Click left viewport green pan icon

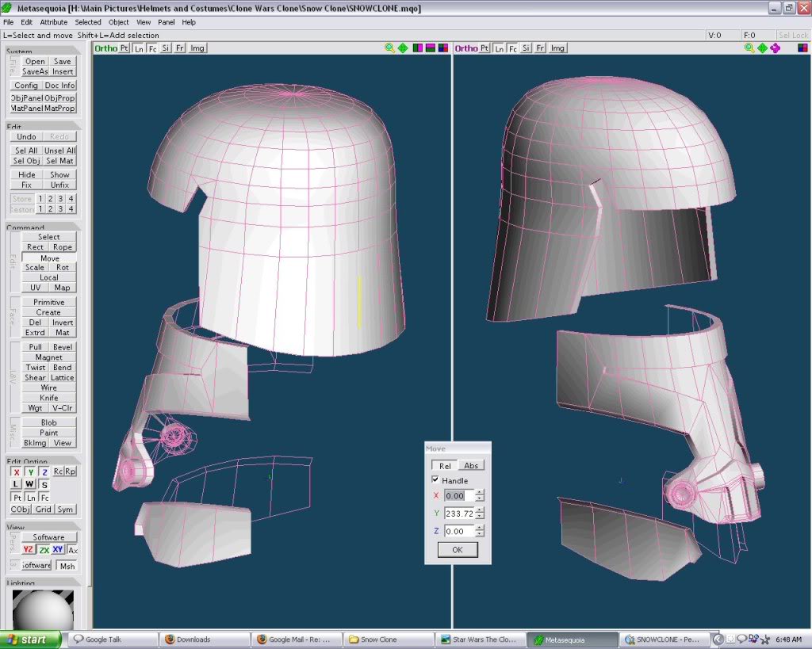(403, 48)
